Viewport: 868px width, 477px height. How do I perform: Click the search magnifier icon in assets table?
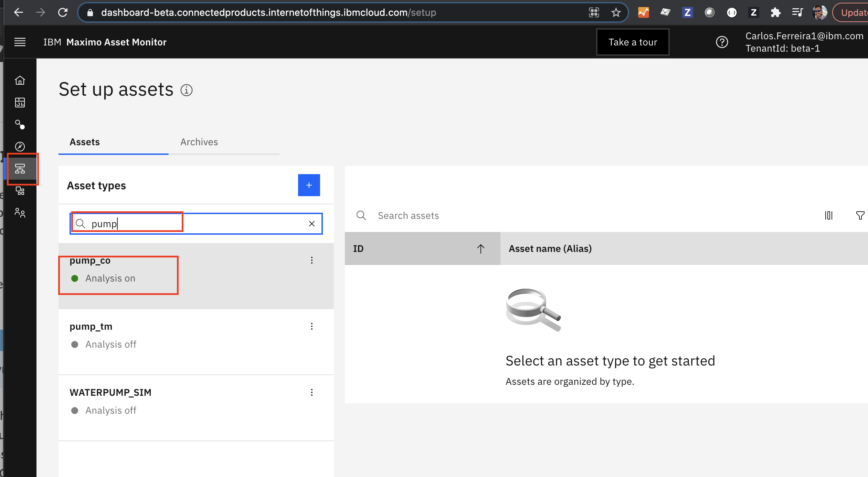[361, 215]
